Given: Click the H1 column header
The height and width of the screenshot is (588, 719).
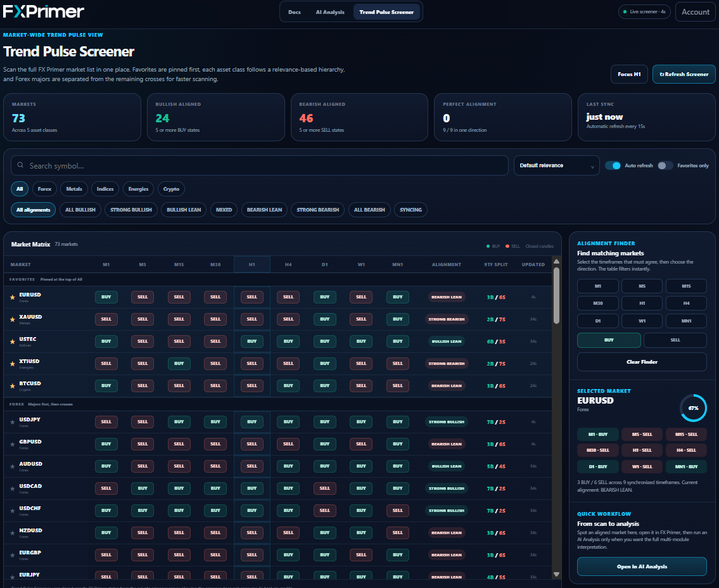Looking at the screenshot, I should (x=251, y=264).
